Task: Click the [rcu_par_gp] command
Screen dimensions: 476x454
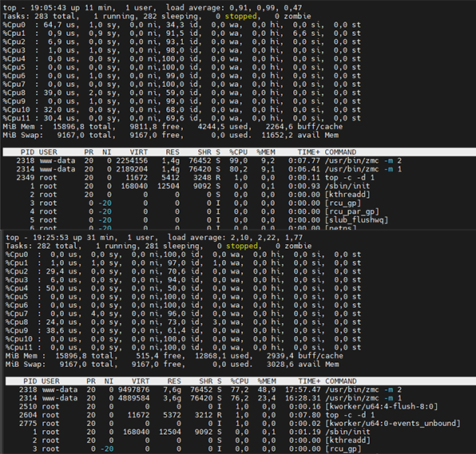Action: pyautogui.click(x=352, y=211)
